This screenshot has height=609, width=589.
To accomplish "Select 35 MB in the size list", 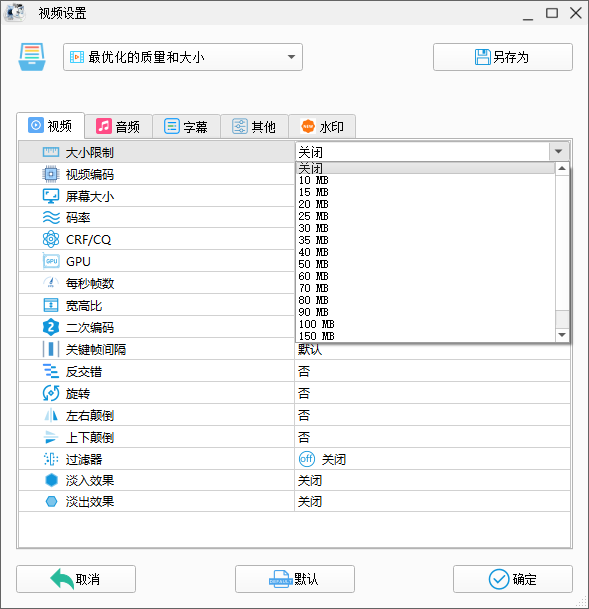I will point(425,240).
